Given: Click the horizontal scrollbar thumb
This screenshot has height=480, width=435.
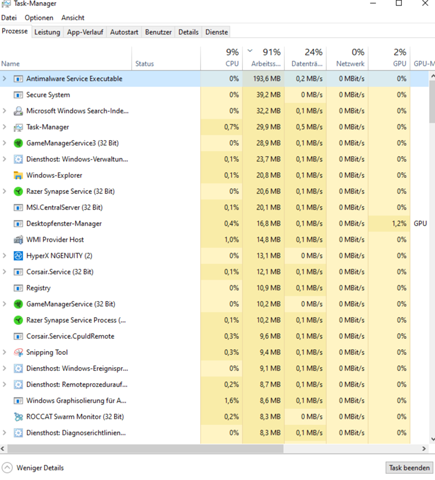Looking at the screenshot, I should point(145,449).
